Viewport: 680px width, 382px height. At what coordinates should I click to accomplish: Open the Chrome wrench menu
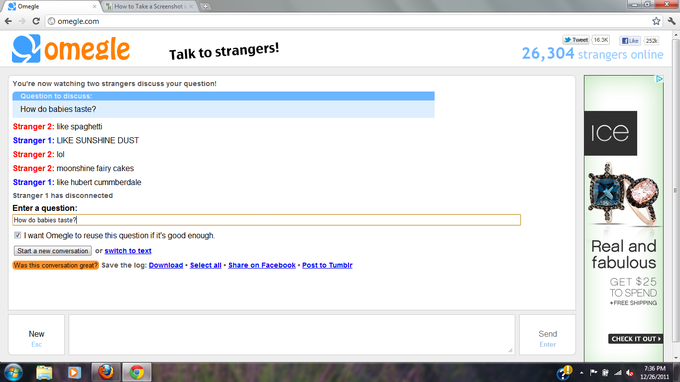[672, 21]
